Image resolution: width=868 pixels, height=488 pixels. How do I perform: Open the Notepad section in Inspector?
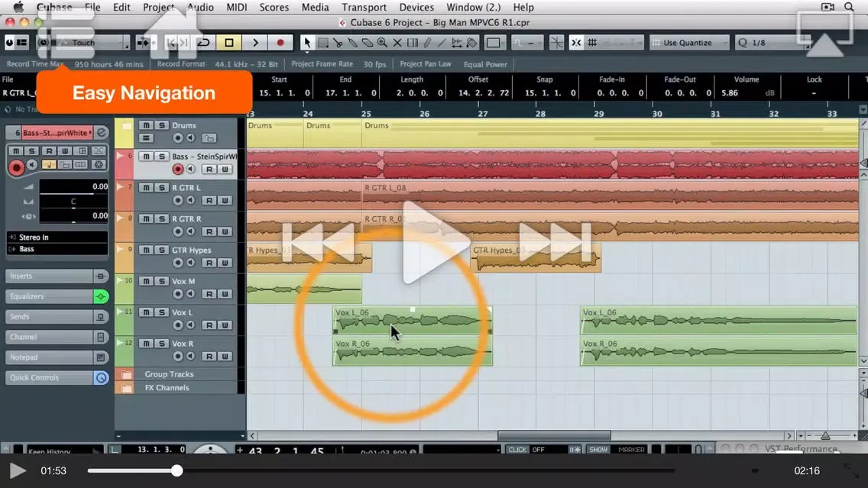(49, 357)
